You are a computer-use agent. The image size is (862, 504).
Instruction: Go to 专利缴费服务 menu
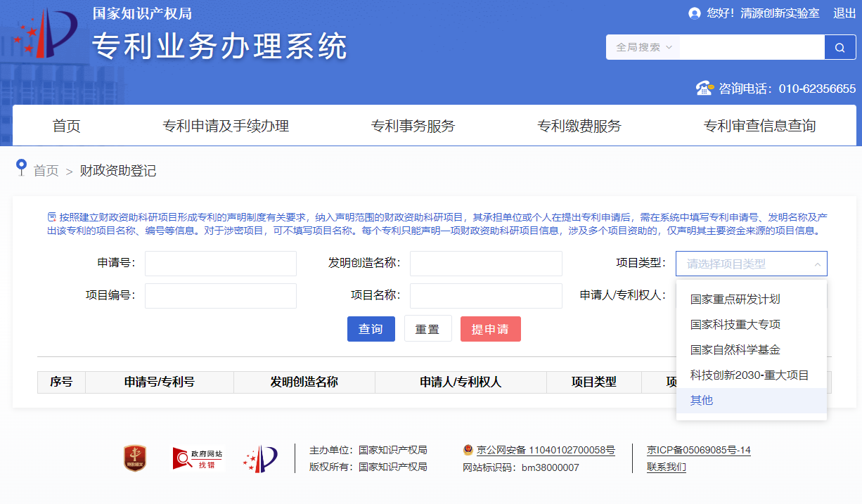579,127
